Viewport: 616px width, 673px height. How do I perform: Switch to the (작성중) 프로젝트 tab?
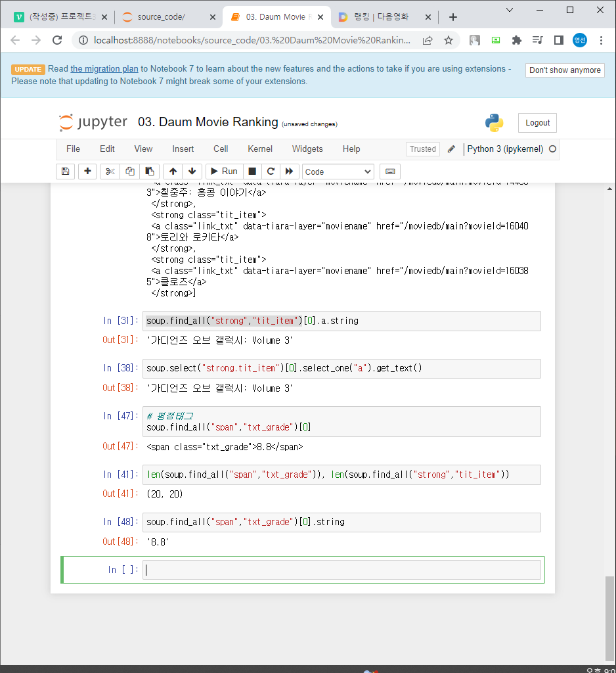point(62,16)
